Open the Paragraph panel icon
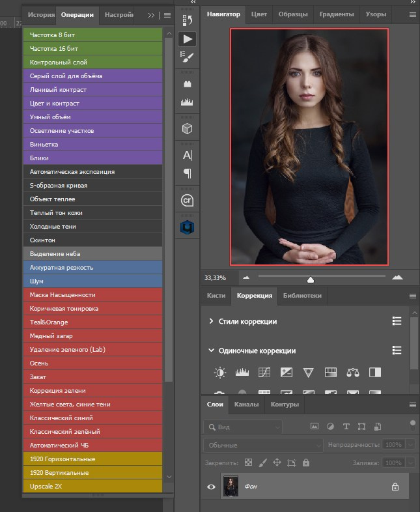This screenshot has width=420, height=512. coord(188,173)
